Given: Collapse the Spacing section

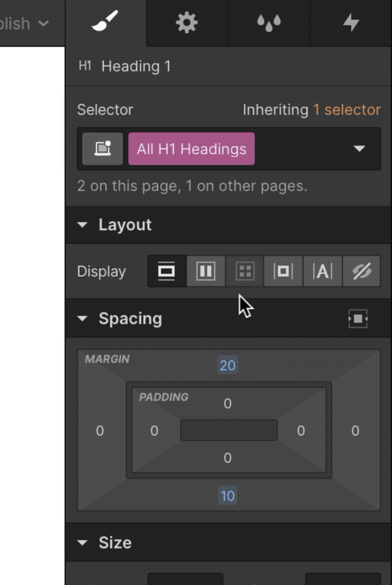Looking at the screenshot, I should pyautogui.click(x=83, y=319).
